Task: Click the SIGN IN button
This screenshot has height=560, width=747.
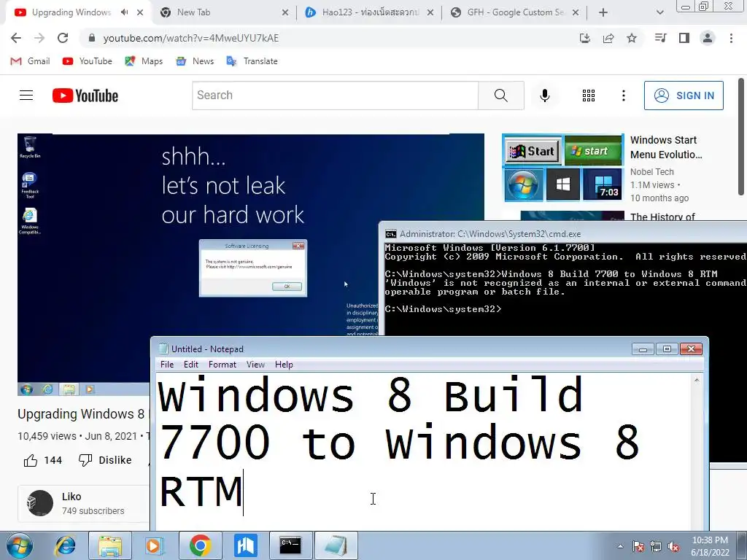Action: tap(684, 96)
